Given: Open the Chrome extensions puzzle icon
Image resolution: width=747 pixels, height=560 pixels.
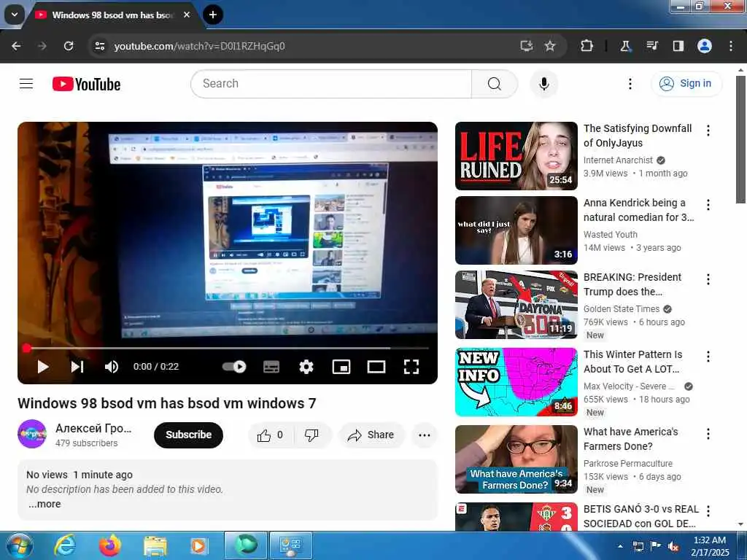Looking at the screenshot, I should (x=587, y=46).
